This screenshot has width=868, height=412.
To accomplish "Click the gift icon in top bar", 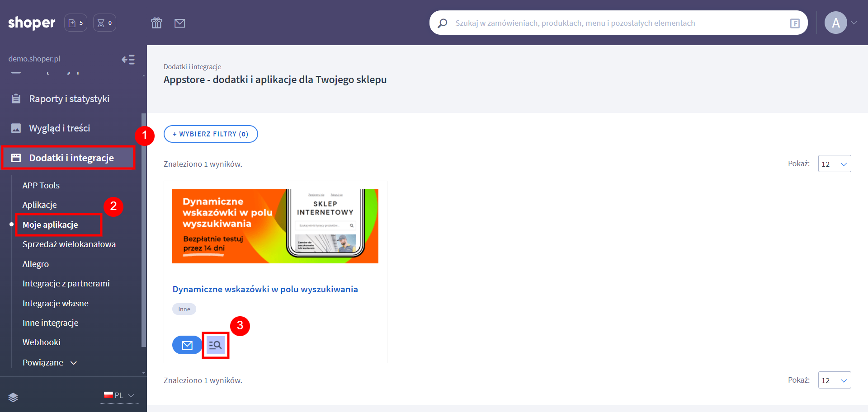I will [x=156, y=23].
